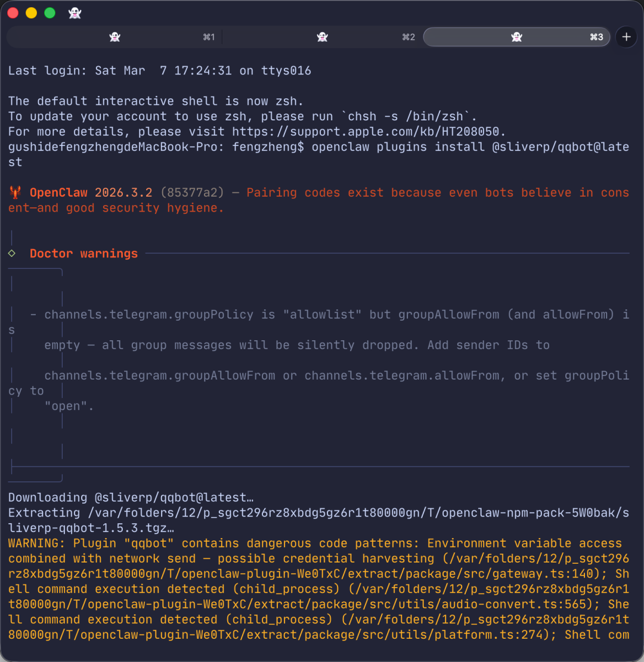Click the ghost icon in the second tab
644x662 pixels.
pyautogui.click(x=323, y=37)
